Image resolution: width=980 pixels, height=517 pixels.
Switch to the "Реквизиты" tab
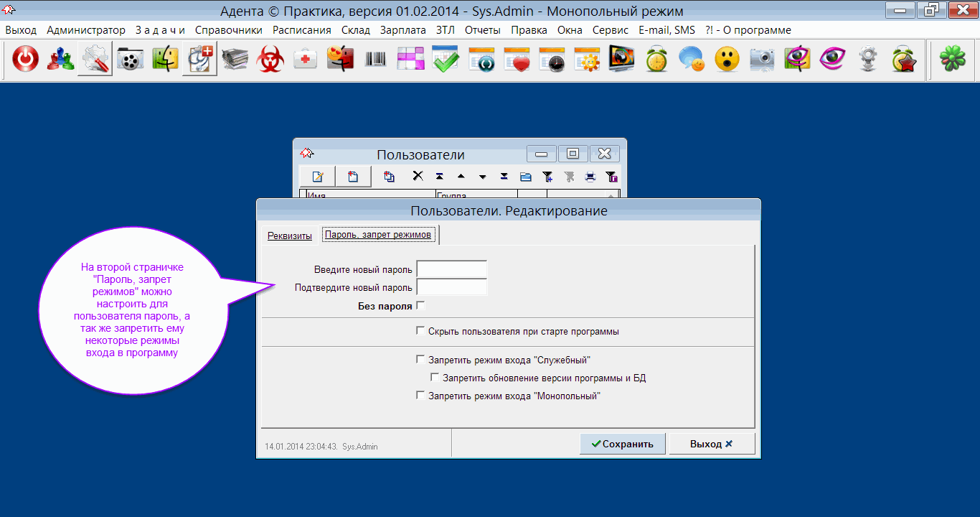pyautogui.click(x=290, y=236)
